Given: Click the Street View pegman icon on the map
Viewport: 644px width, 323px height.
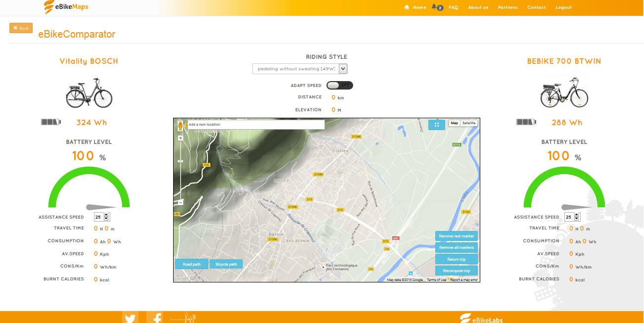Looking at the screenshot, I should coord(180,126).
